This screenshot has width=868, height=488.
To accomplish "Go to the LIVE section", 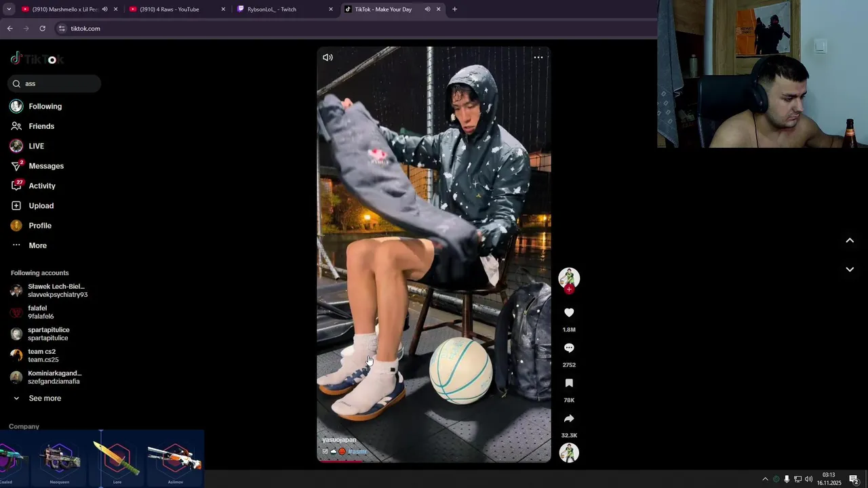I will click(36, 146).
